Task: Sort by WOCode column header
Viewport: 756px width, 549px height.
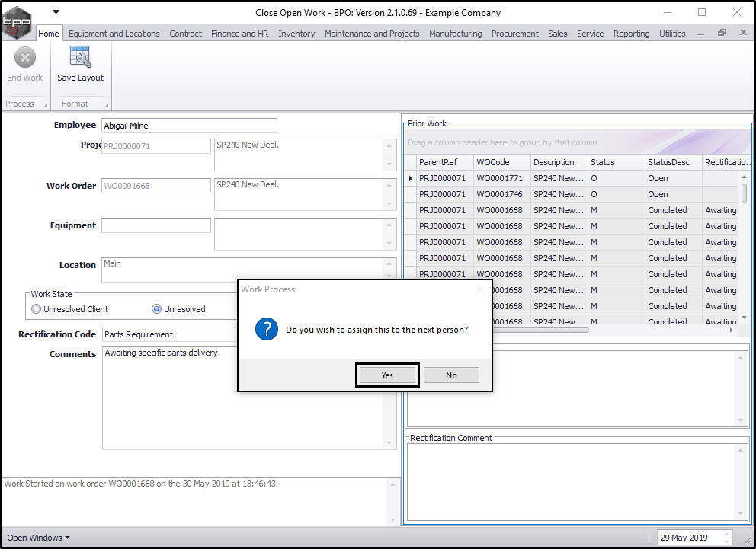Action: point(501,162)
